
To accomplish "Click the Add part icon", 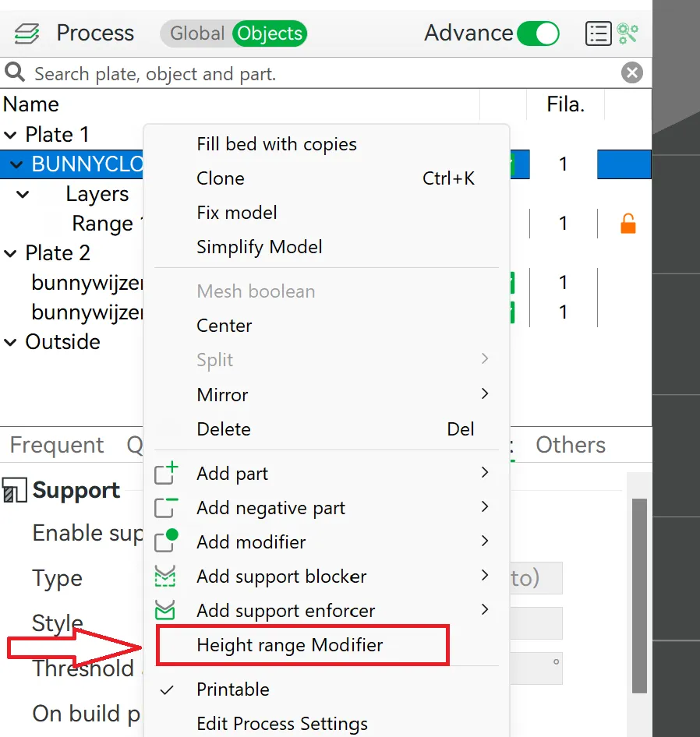I will [166, 474].
